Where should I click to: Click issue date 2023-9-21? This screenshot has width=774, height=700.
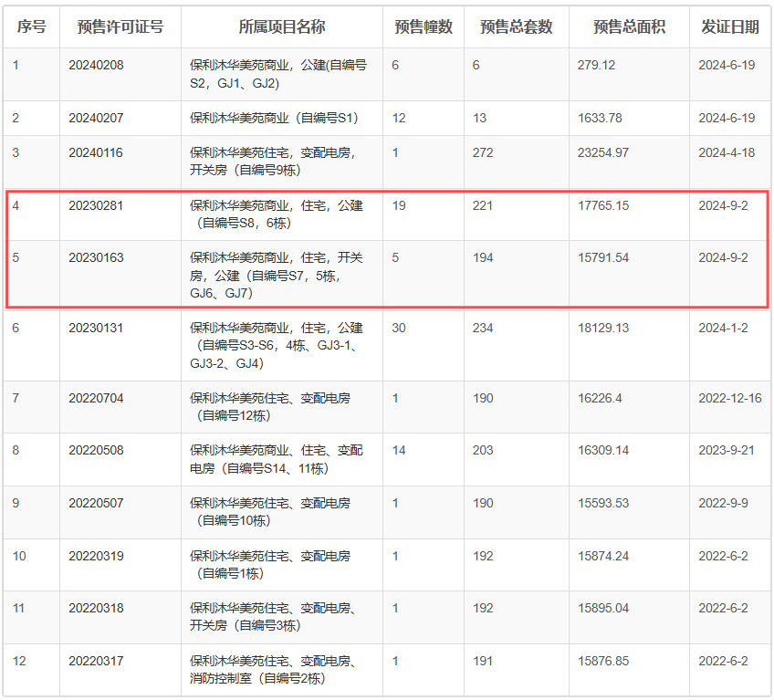(727, 450)
